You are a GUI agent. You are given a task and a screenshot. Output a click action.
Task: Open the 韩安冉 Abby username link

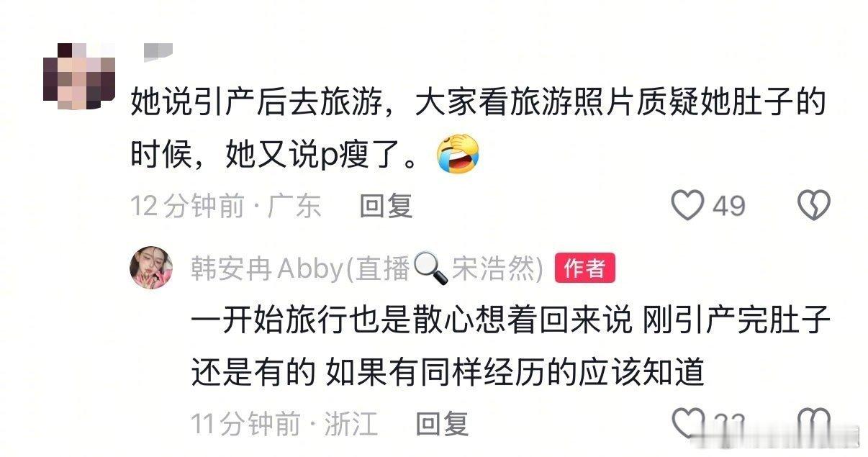tap(367, 268)
